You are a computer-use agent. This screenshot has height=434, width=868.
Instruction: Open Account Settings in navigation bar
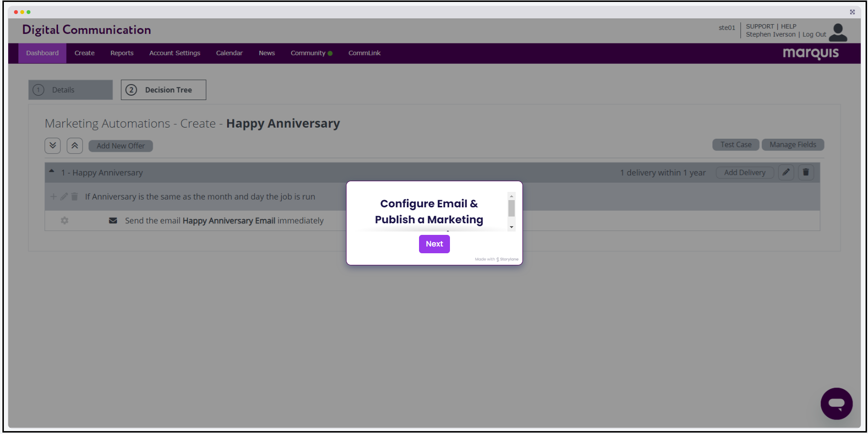[174, 53]
